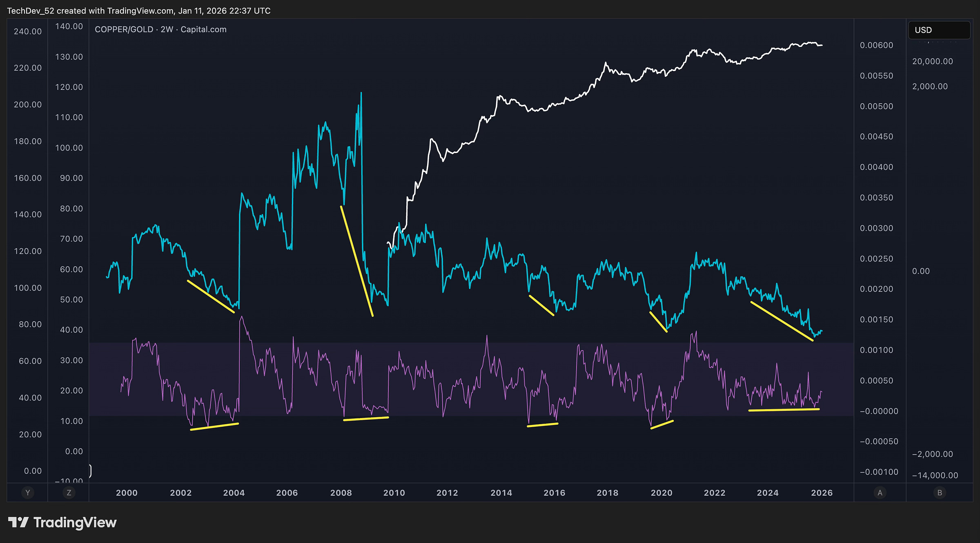
Task: Click the 0.00600 price scale label
Action: pyautogui.click(x=876, y=45)
